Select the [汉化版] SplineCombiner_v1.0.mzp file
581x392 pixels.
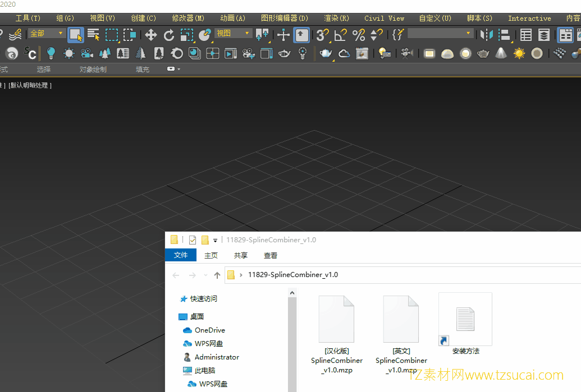336,335
